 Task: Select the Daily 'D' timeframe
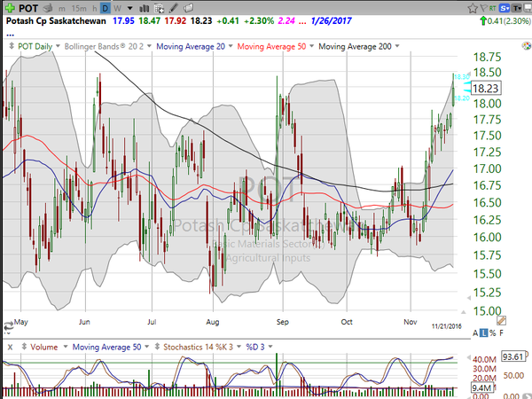coord(106,8)
